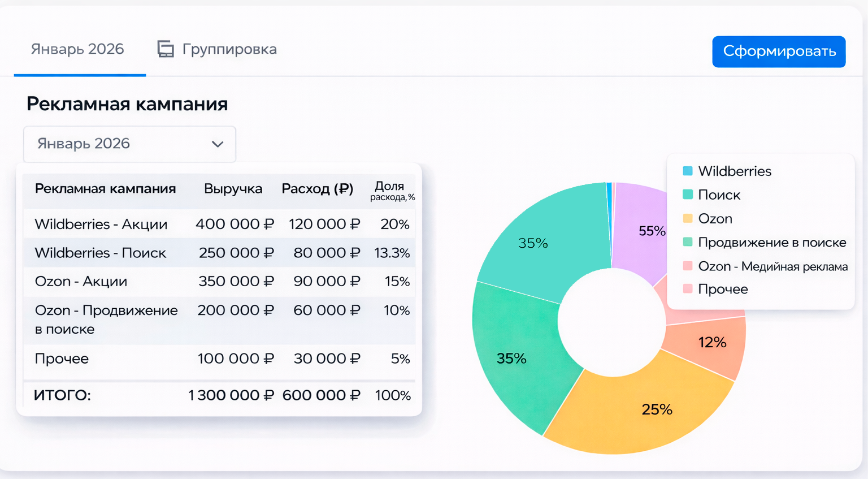This screenshot has width=868, height=479.
Task: Click the Прочее legend swatch
Action: point(688,289)
